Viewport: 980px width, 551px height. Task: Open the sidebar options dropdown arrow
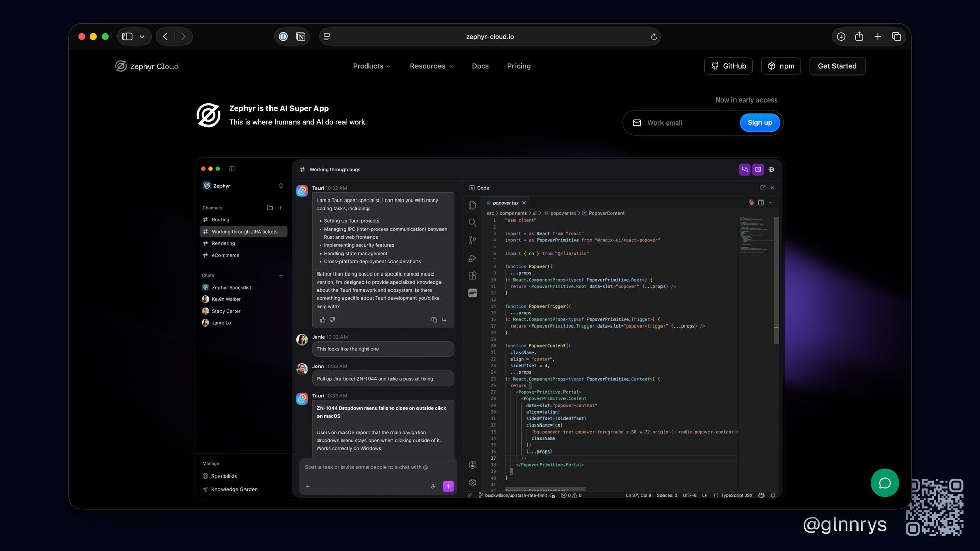pos(142,37)
